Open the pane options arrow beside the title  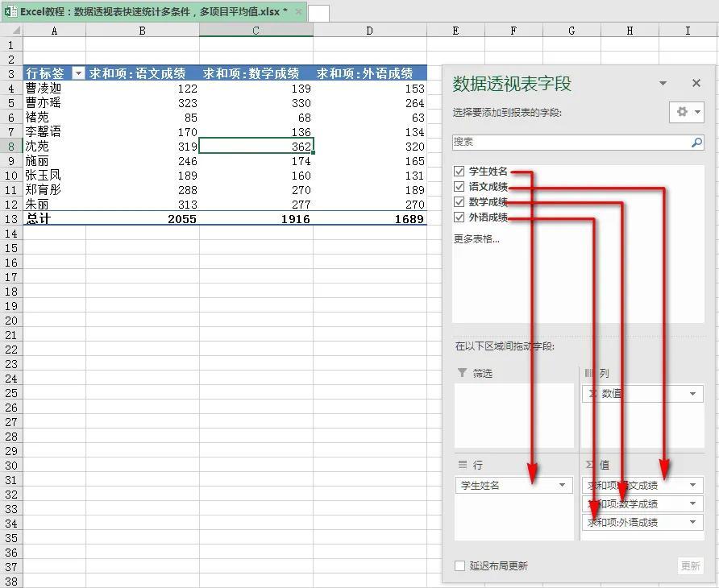[x=663, y=83]
